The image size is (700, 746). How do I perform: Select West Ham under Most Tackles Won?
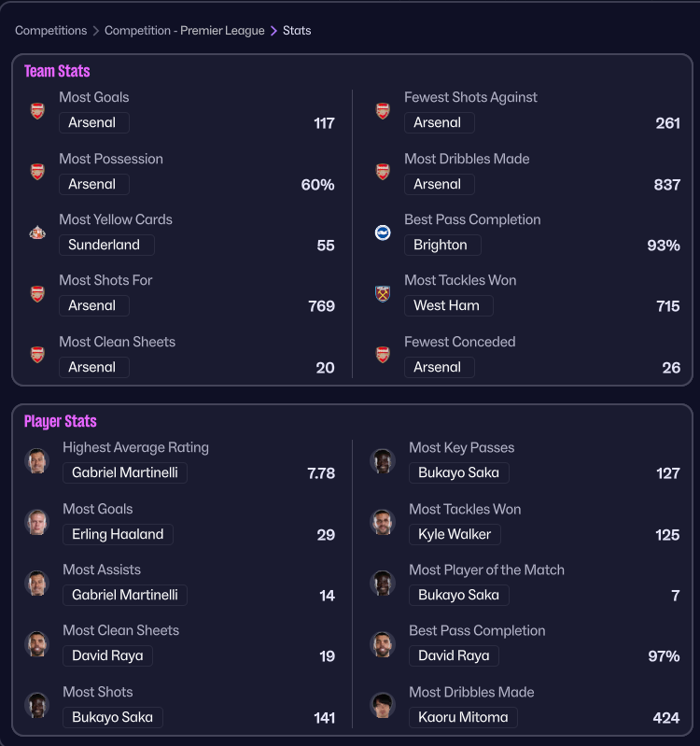447,305
